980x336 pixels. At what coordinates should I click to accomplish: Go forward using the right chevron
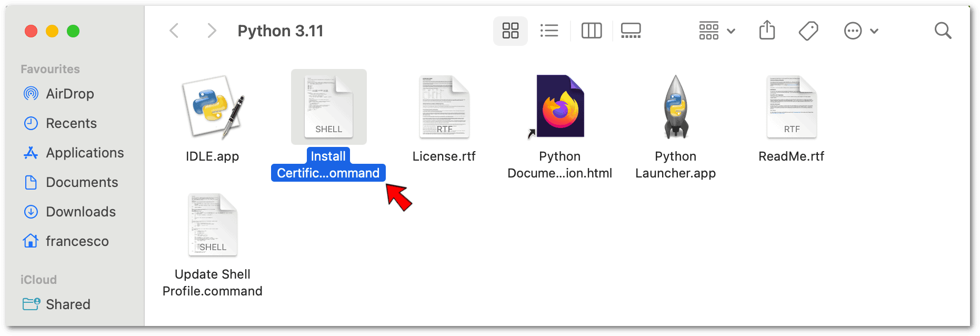click(x=212, y=31)
